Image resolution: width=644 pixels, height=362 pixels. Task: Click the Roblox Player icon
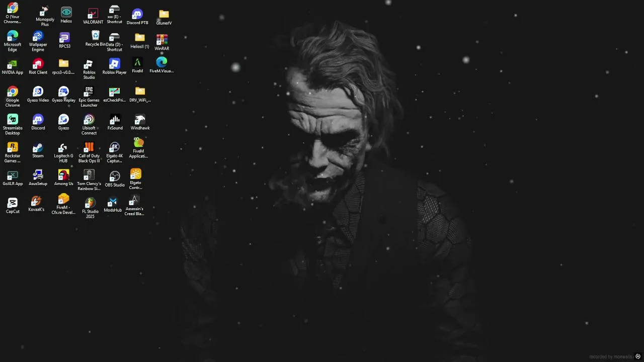point(114,67)
